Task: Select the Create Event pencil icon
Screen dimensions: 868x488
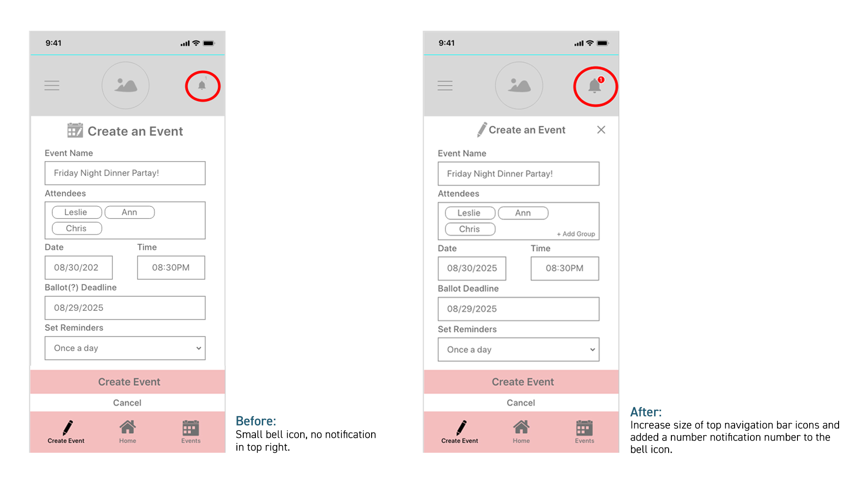Action: pos(68,427)
